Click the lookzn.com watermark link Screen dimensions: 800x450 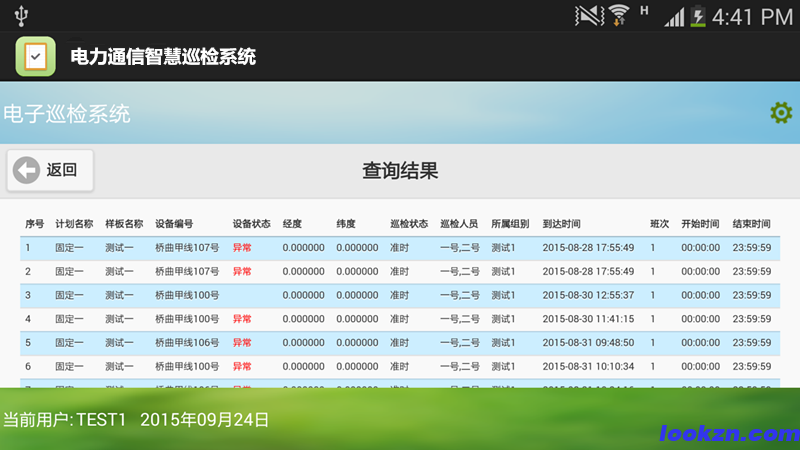point(728,433)
